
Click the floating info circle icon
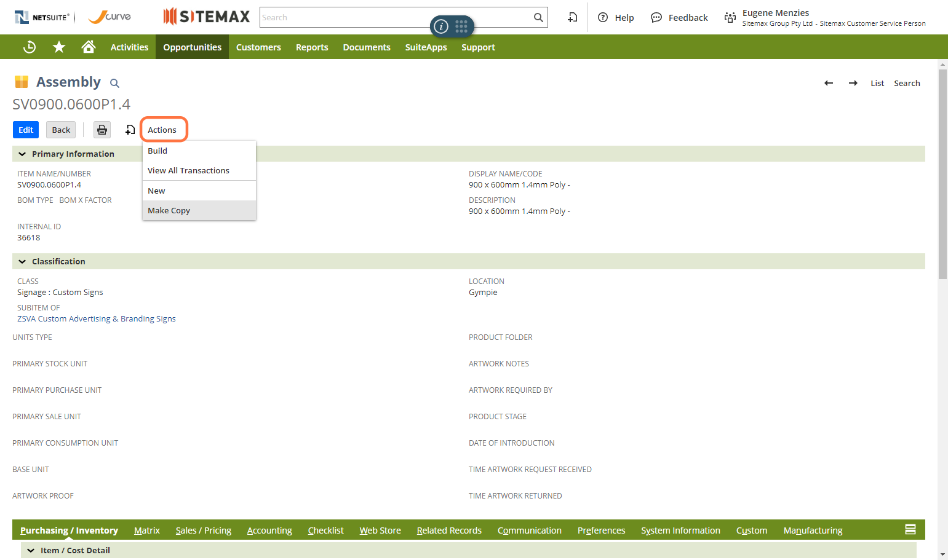pyautogui.click(x=441, y=26)
